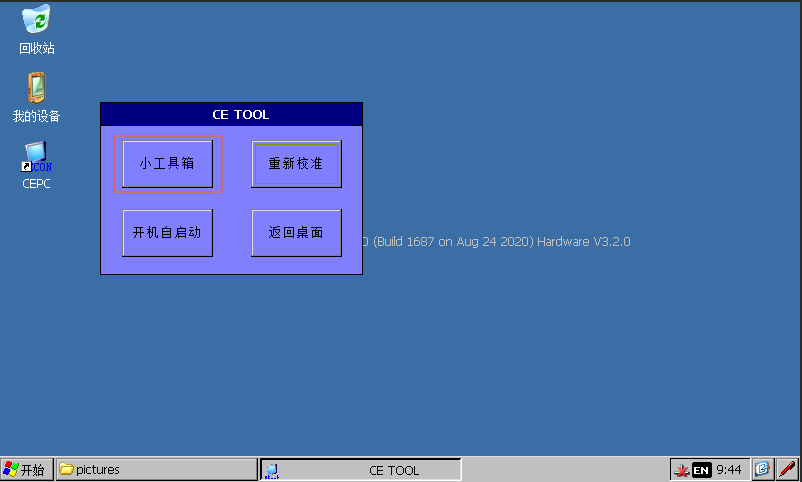Click the EN input language indicator
Viewport: 802px width, 482px height.
point(701,470)
